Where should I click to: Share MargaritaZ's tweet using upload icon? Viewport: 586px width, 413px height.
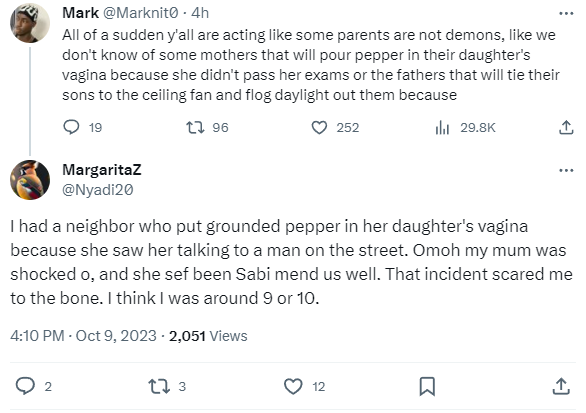561,386
